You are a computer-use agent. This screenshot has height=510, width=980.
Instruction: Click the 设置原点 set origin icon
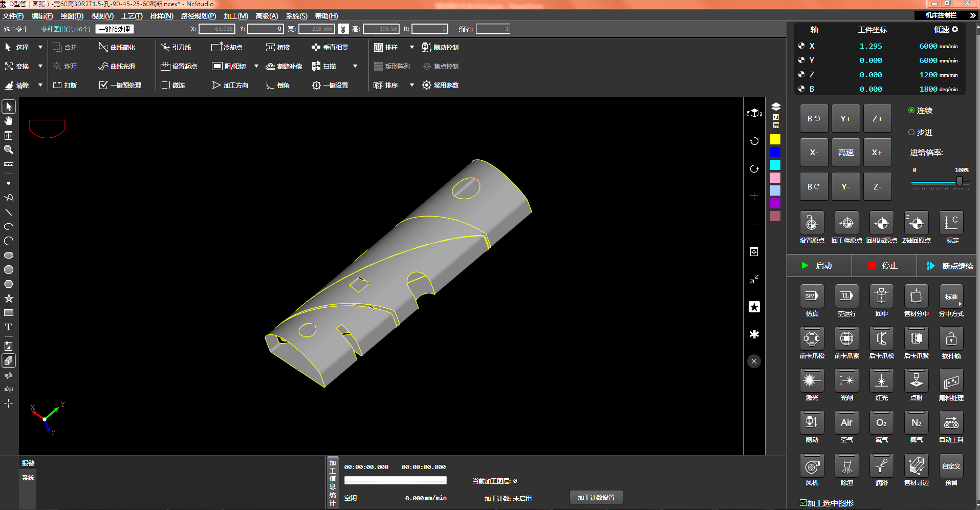[x=812, y=223]
